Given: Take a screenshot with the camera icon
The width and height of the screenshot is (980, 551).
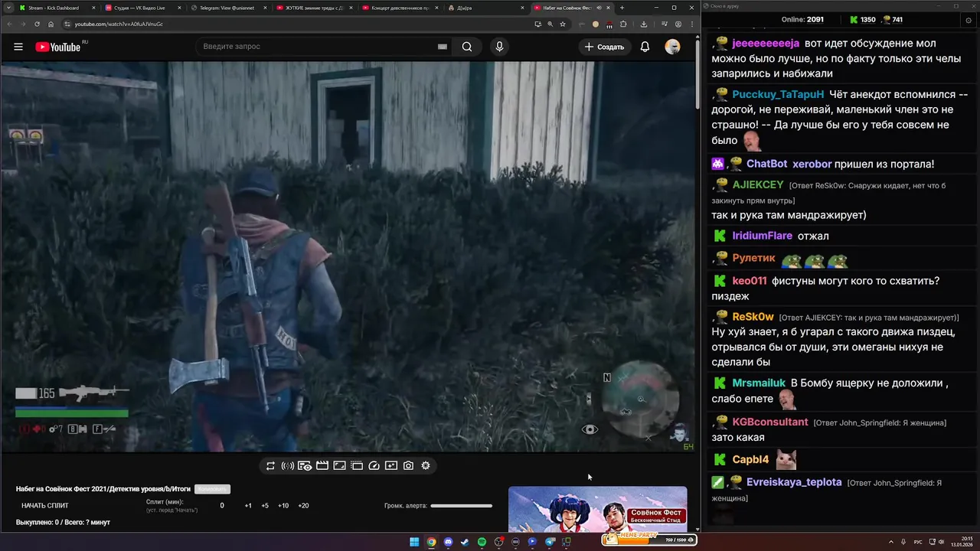Looking at the screenshot, I should click(x=408, y=465).
